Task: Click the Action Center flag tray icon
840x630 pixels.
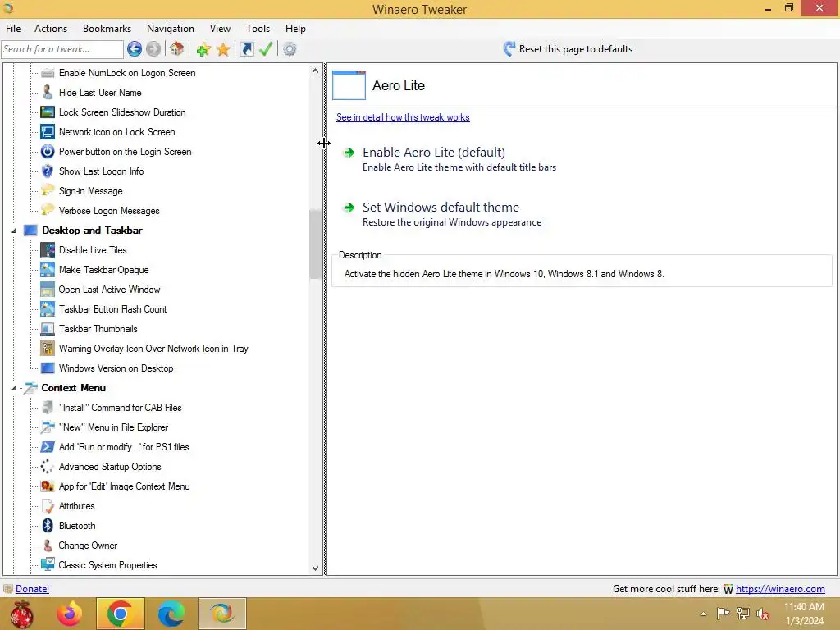Action: coord(724,614)
